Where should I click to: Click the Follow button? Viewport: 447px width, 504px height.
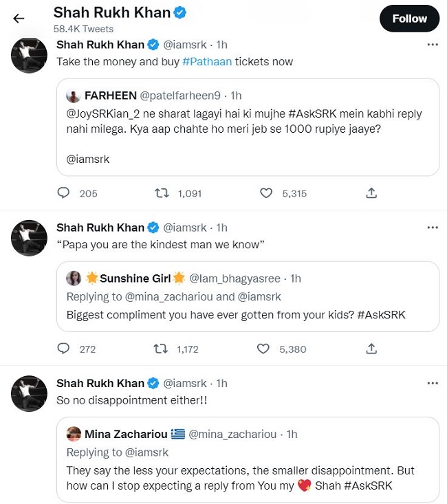pyautogui.click(x=409, y=19)
